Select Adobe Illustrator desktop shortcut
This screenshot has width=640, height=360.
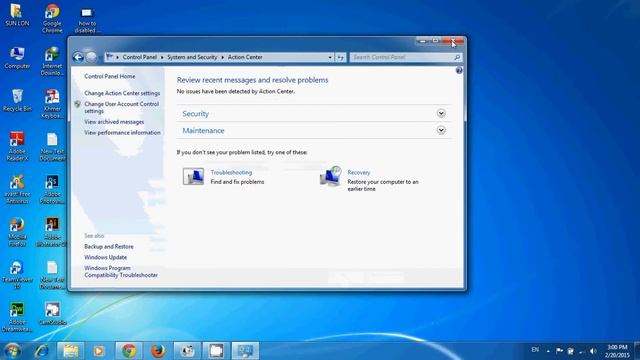click(52, 232)
